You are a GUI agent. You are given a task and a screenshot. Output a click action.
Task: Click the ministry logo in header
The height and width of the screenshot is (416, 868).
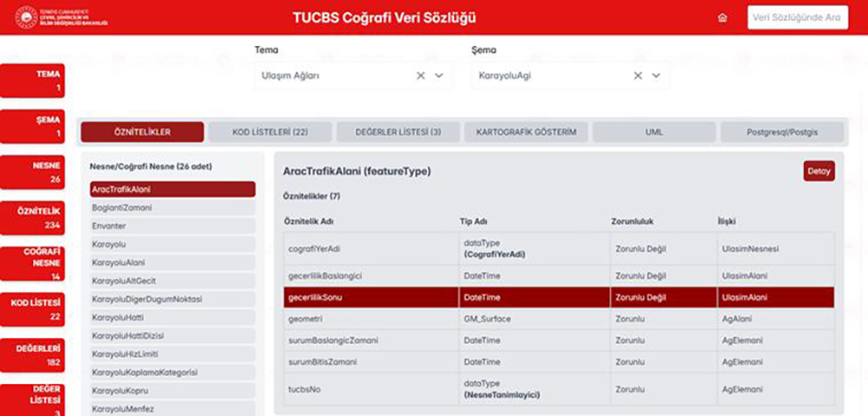point(61,17)
